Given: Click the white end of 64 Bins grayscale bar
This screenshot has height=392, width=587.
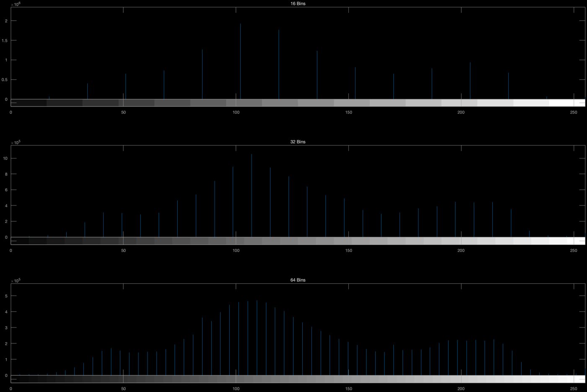Looking at the screenshot, I should pyautogui.click(x=580, y=379).
